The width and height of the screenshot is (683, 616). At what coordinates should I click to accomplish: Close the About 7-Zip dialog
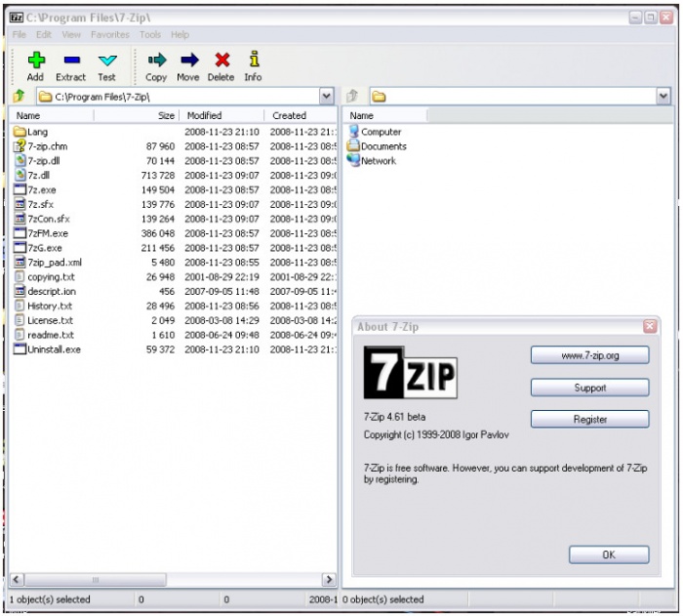[x=650, y=326]
